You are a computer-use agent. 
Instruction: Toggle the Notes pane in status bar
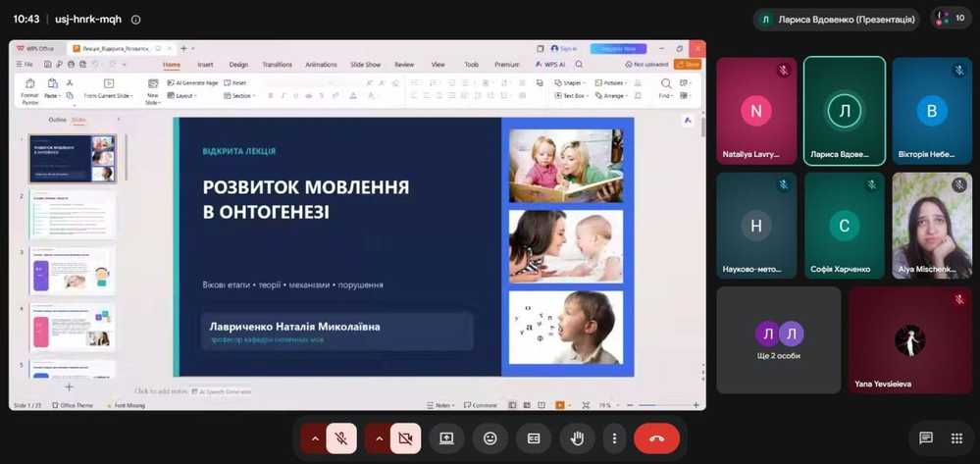tap(441, 405)
